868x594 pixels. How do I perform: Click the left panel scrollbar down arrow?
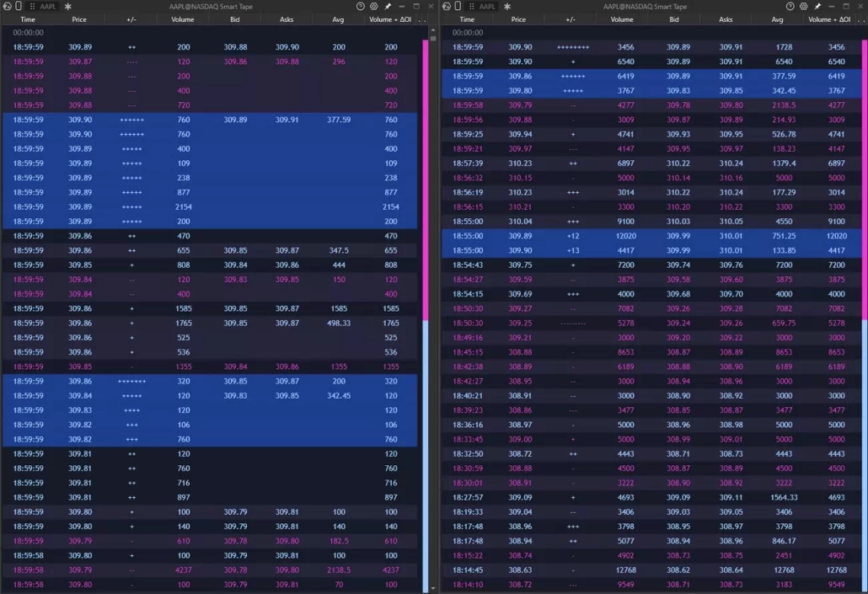point(433,588)
